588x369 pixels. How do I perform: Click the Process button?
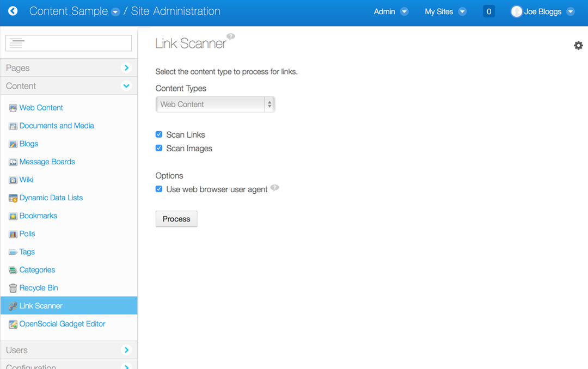(176, 219)
